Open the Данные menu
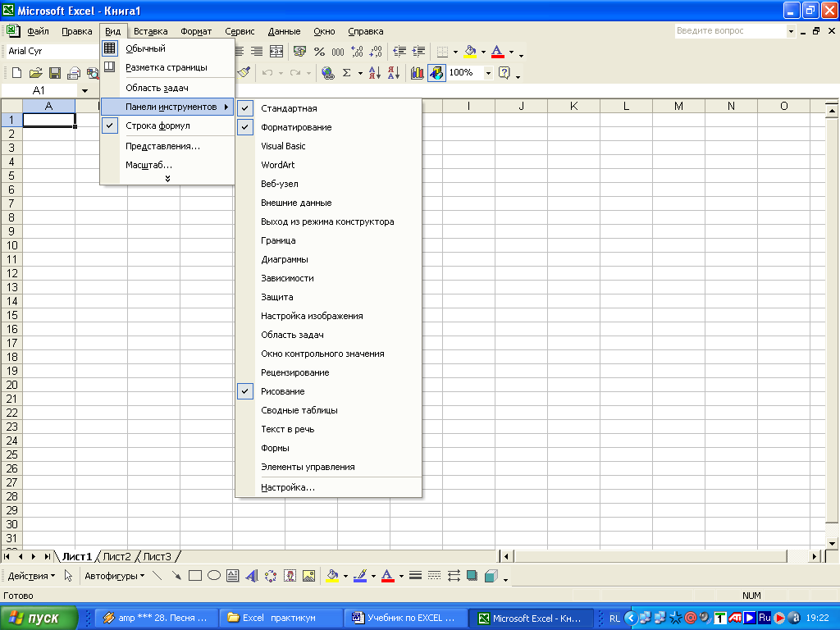The height and width of the screenshot is (630, 840). [284, 31]
